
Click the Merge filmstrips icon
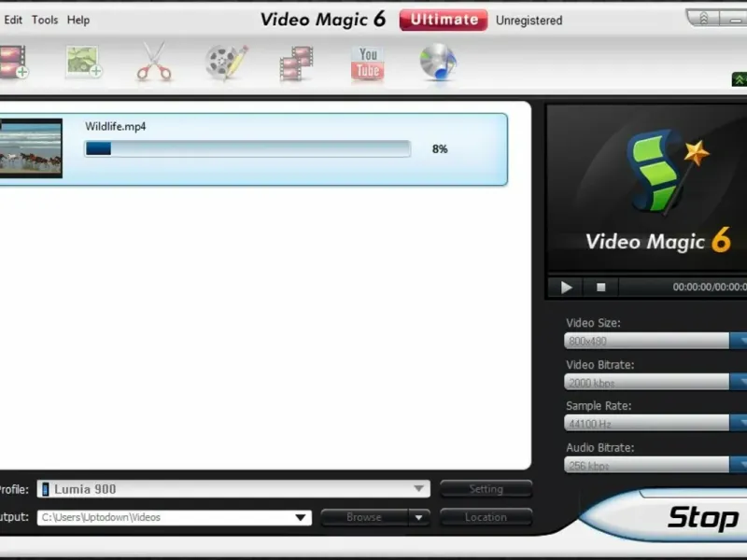coord(296,63)
